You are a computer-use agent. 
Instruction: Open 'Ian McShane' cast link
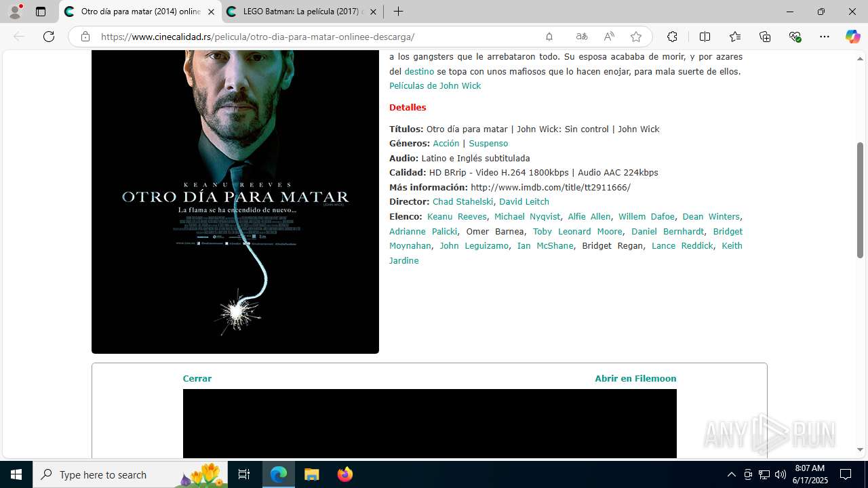545,245
